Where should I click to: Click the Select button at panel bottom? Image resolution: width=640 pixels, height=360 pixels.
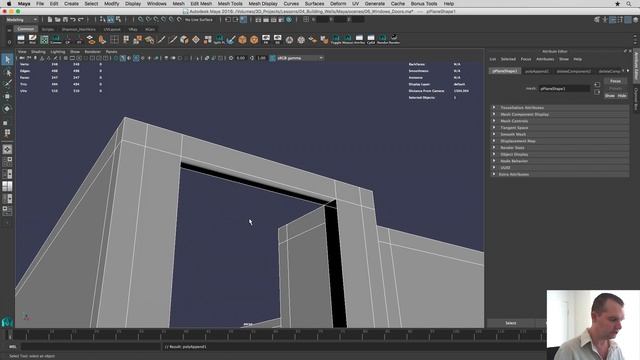click(x=511, y=323)
